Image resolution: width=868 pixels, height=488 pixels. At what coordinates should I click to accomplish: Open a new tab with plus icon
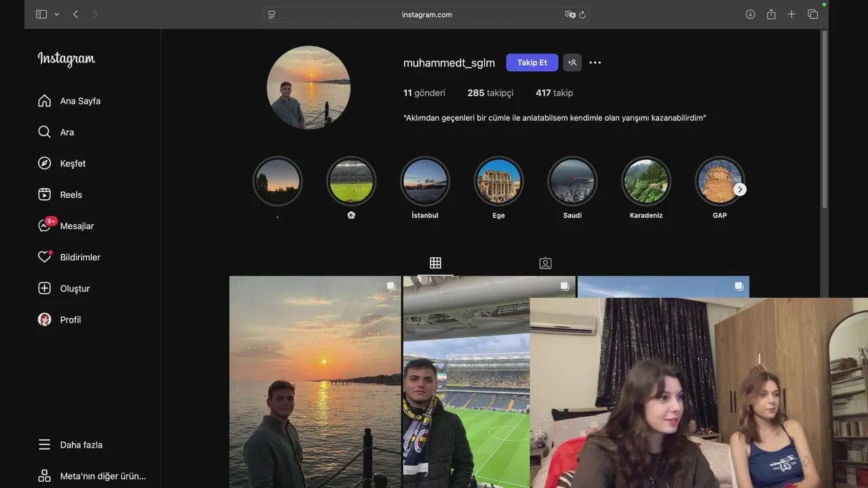[791, 14]
